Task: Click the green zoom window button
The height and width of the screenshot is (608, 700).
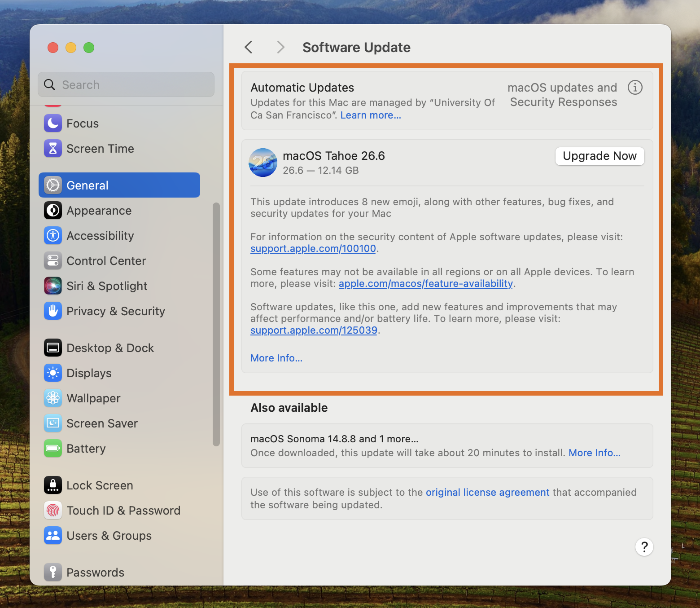Action: pos(89,48)
